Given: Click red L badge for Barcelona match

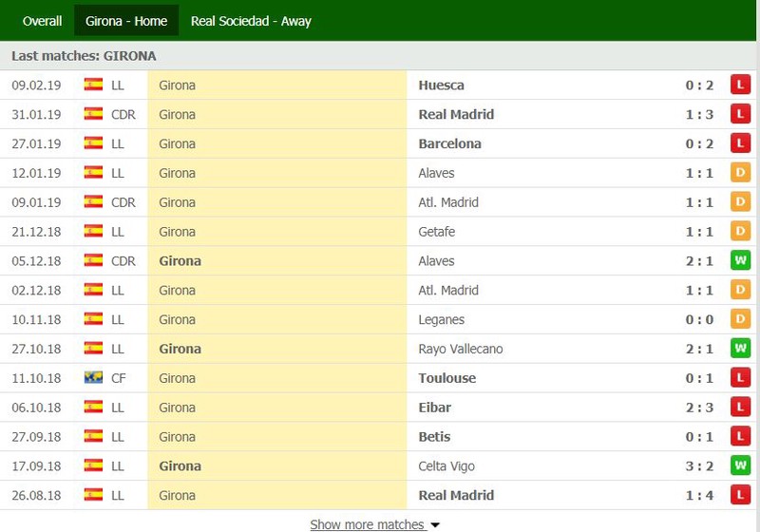Looking at the screenshot, I should 740,143.
